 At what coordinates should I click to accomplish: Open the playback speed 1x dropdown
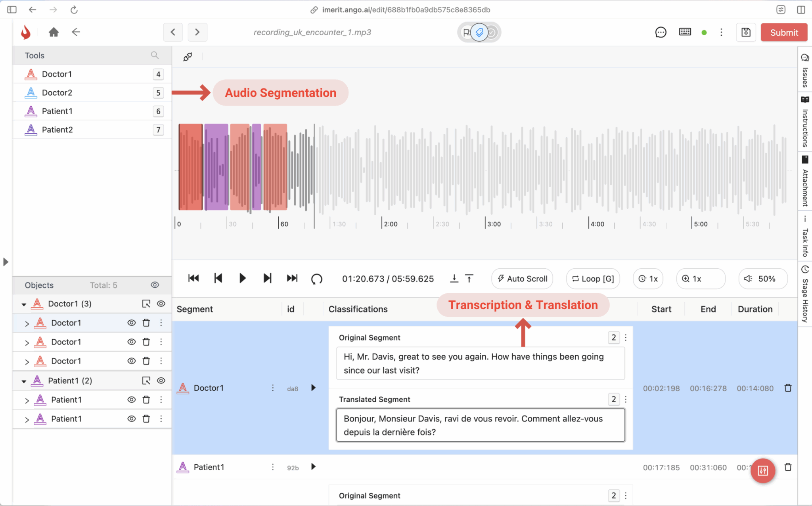pyautogui.click(x=648, y=278)
